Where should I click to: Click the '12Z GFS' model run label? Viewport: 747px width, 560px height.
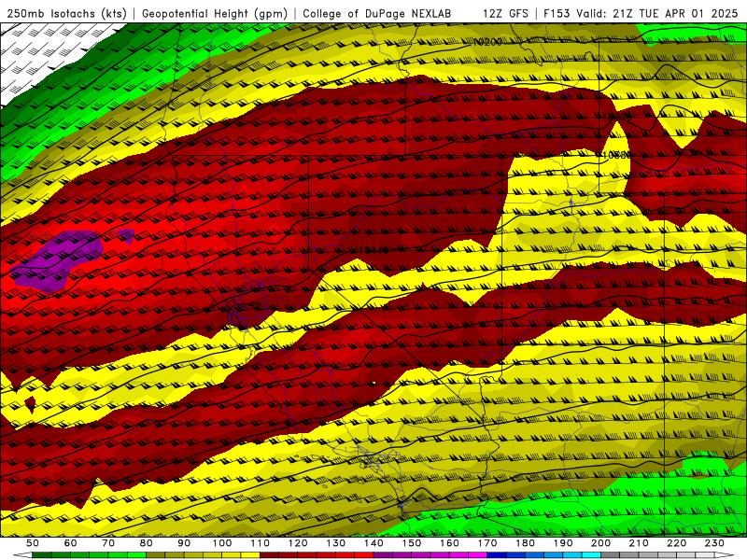(x=505, y=14)
